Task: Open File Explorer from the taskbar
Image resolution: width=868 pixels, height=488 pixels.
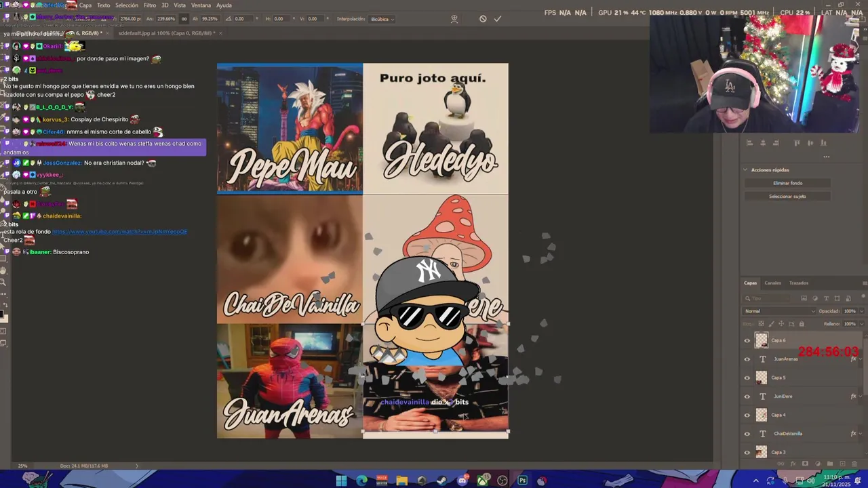Action: point(401,481)
